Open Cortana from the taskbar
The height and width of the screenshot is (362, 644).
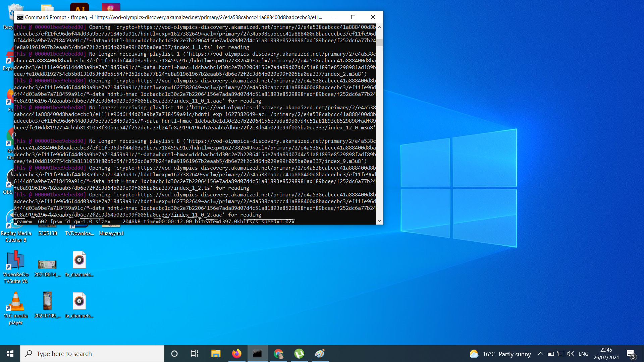click(x=174, y=354)
